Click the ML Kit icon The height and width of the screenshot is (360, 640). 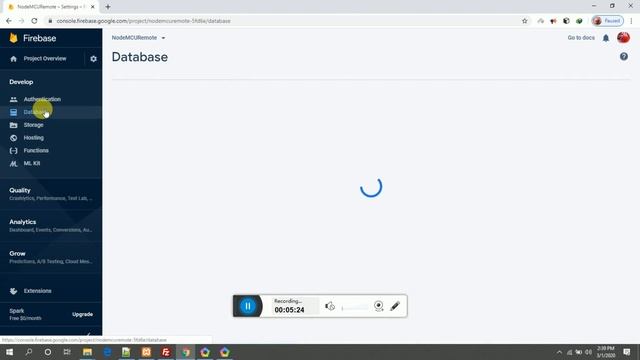coord(13,164)
